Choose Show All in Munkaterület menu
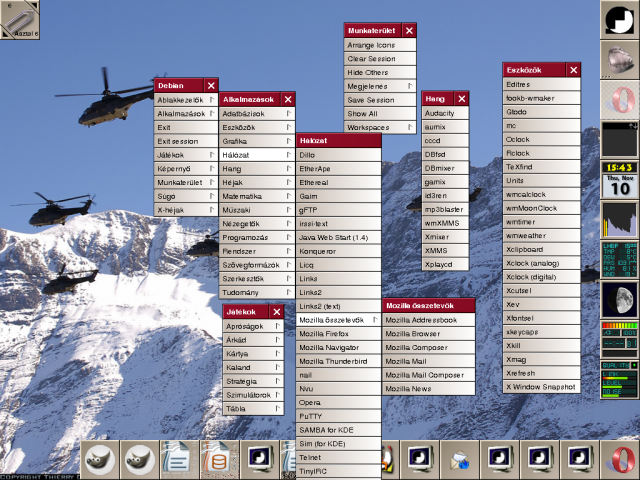640x480 pixels. 380,113
